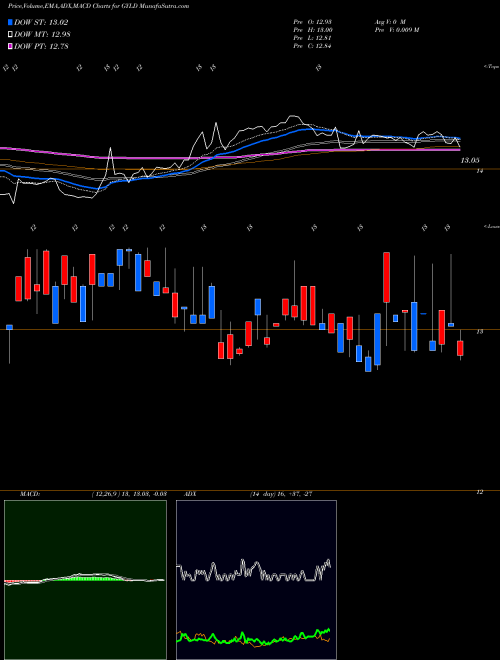
Task: Click the 'Pre L: 12.81' low value
Action: 313,38
